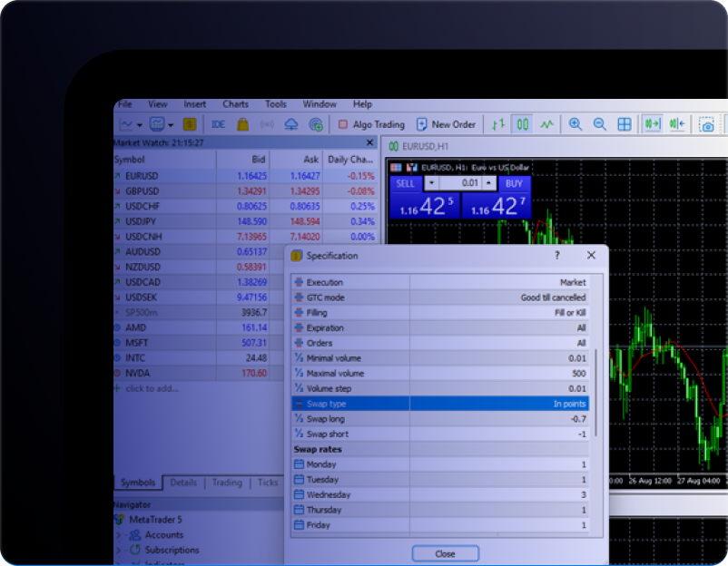
Task: Click the zoom out magnifier icon
Action: (x=599, y=124)
